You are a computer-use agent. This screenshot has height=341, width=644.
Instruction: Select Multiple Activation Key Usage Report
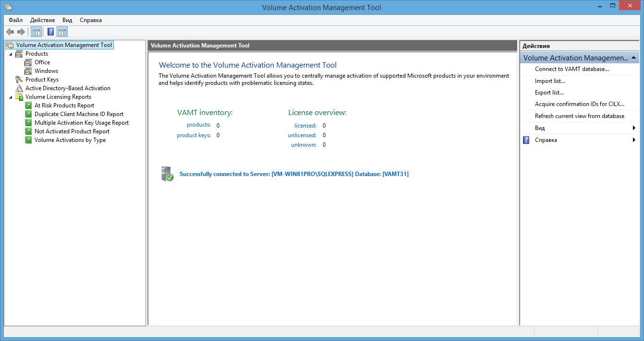click(82, 123)
